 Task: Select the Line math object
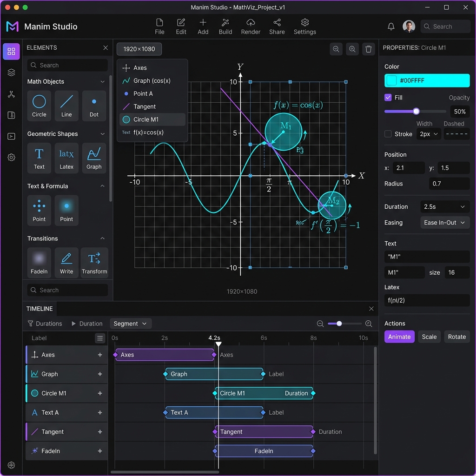[66, 106]
